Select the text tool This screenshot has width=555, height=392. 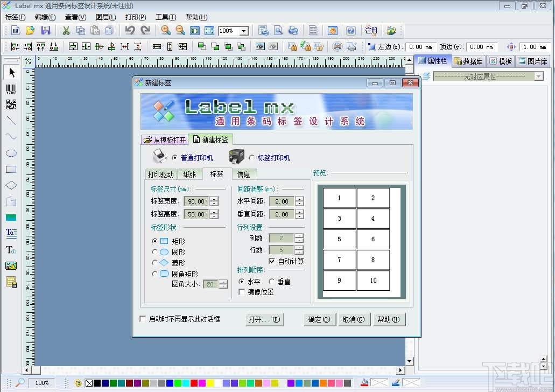pos(11,249)
